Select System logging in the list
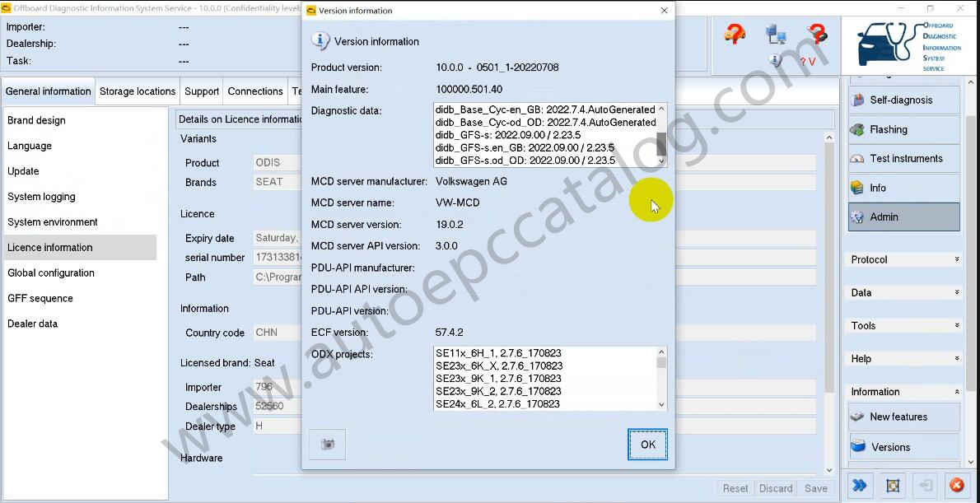This screenshot has height=503, width=980. click(80, 197)
